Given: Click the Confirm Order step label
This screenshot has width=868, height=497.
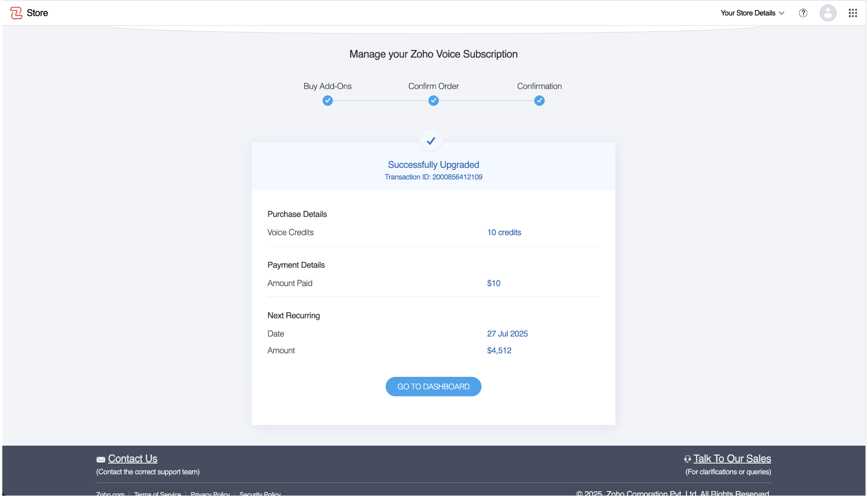Looking at the screenshot, I should click(x=433, y=86).
